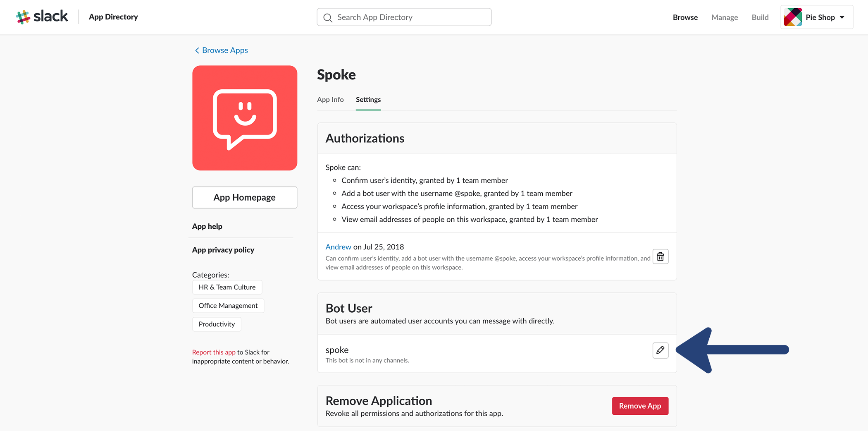Click the back chevron next to Browse Apps
Screen dimensions: 868x431
197,50
